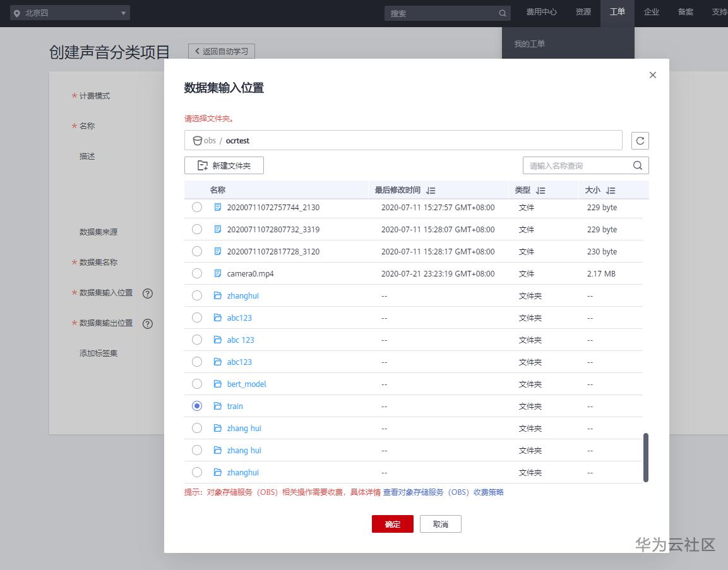
Task: Open 备案 in top navigation
Action: (x=685, y=12)
